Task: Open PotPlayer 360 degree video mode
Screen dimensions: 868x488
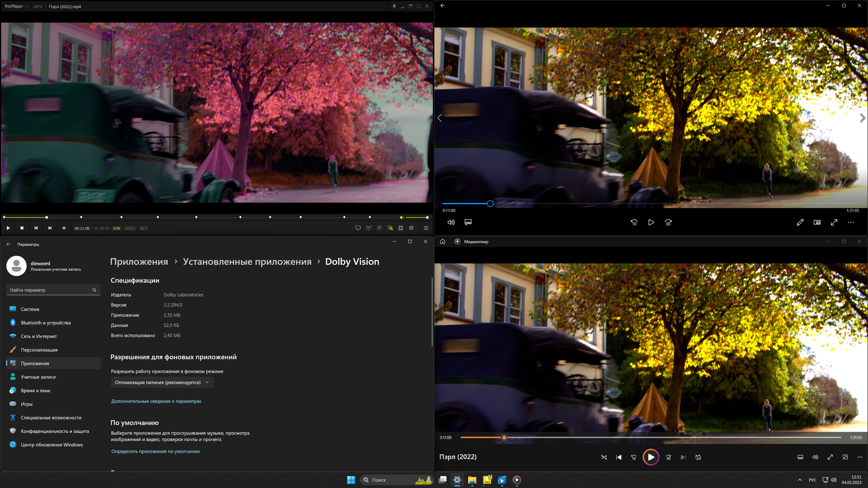Action: [x=369, y=228]
